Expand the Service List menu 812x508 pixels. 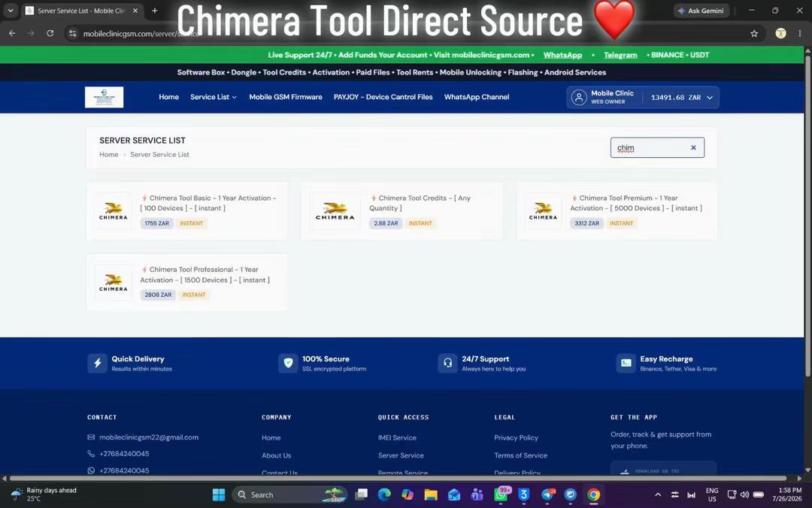(x=214, y=97)
